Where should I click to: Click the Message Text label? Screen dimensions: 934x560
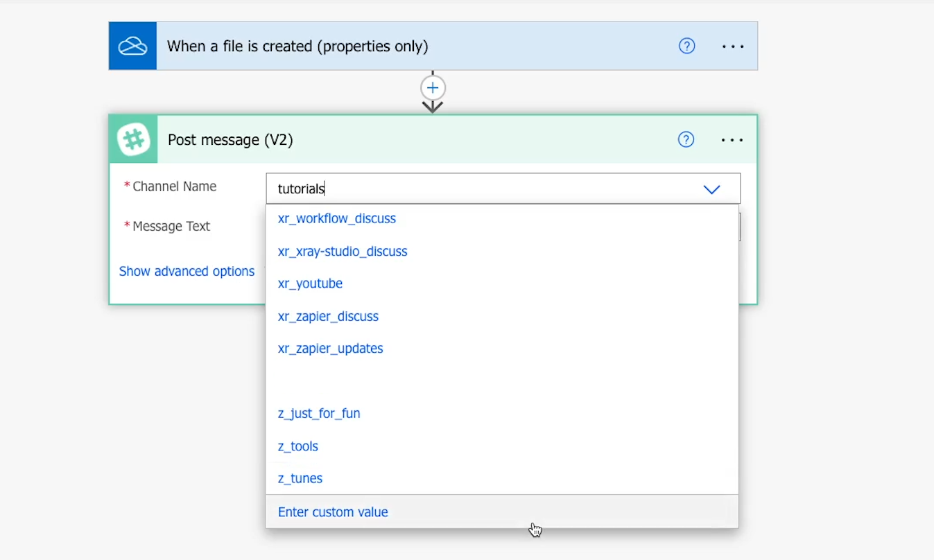(171, 226)
